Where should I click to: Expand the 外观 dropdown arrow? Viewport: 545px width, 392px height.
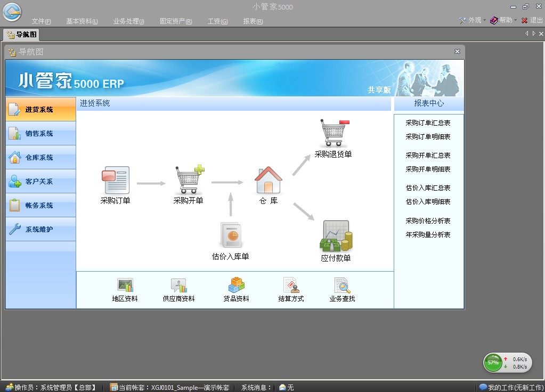[484, 20]
